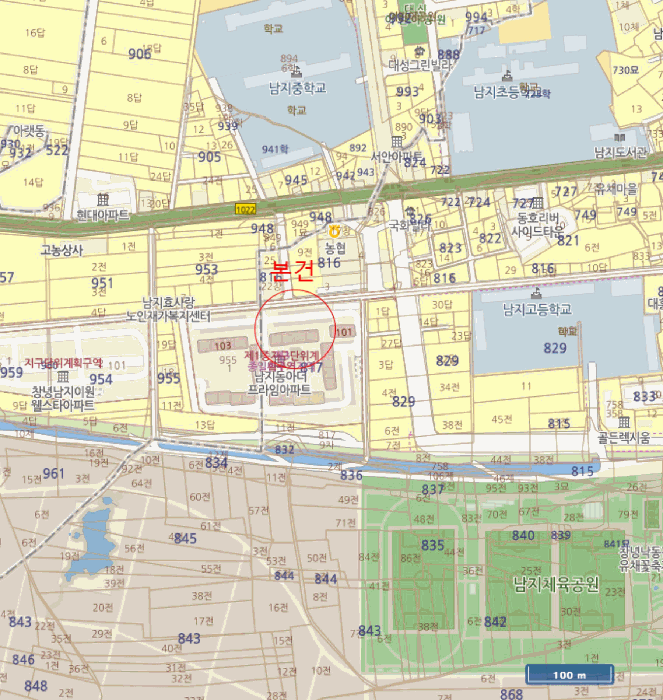This screenshot has width=663, height=700.
Task: Click the 남지효사랑 노인재가복지센터 label
Action: click(x=168, y=309)
